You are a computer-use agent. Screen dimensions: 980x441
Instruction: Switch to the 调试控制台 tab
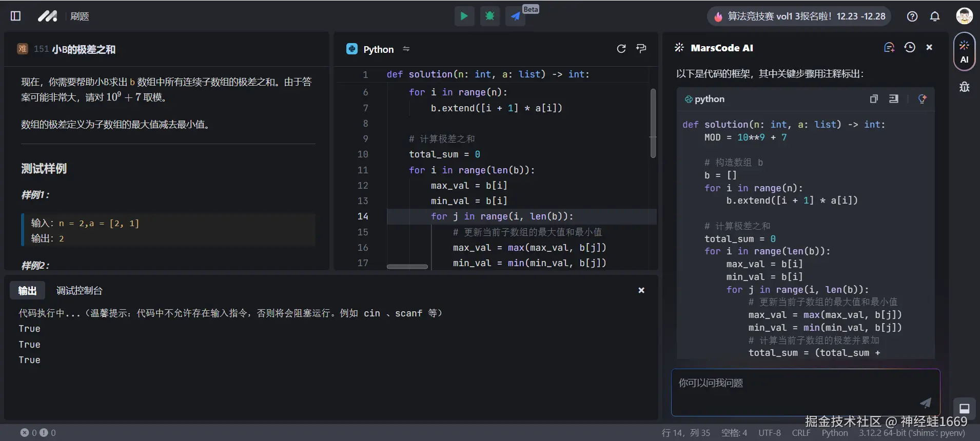[x=79, y=291]
